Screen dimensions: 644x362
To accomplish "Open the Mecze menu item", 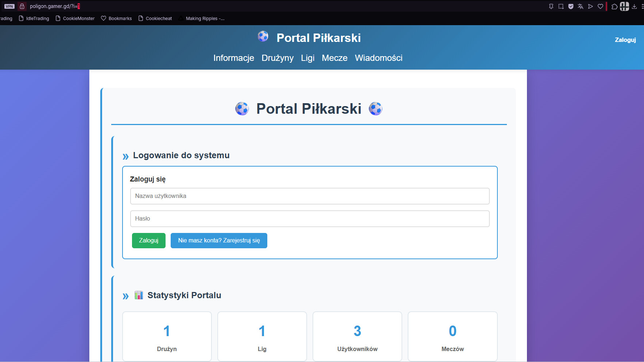I will (334, 58).
